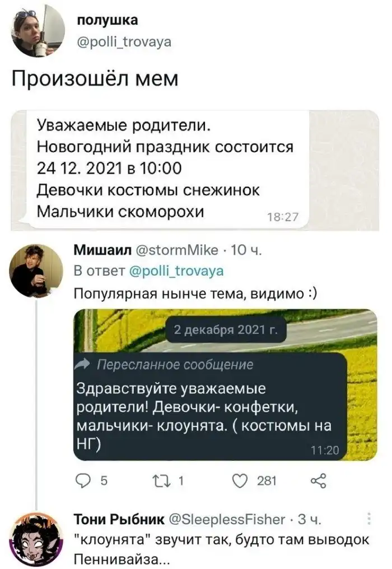Follow the @polli_trovaya link in "В ответ"
The width and height of the screenshot is (392, 569).
coord(176,272)
